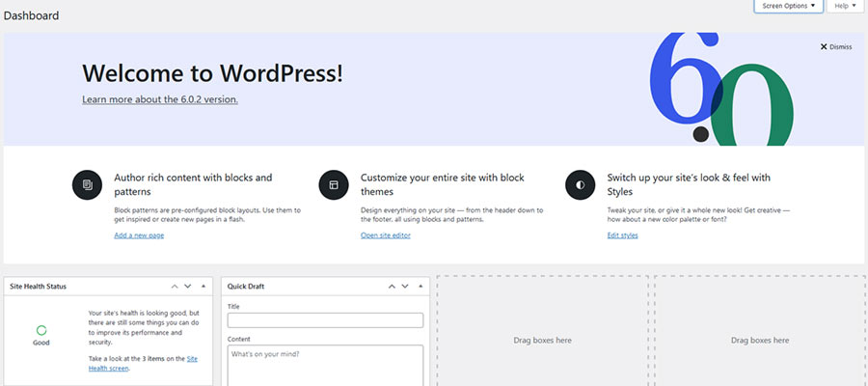Move Quick Draft box up
Screen dimensions: 868x386
pos(391,287)
